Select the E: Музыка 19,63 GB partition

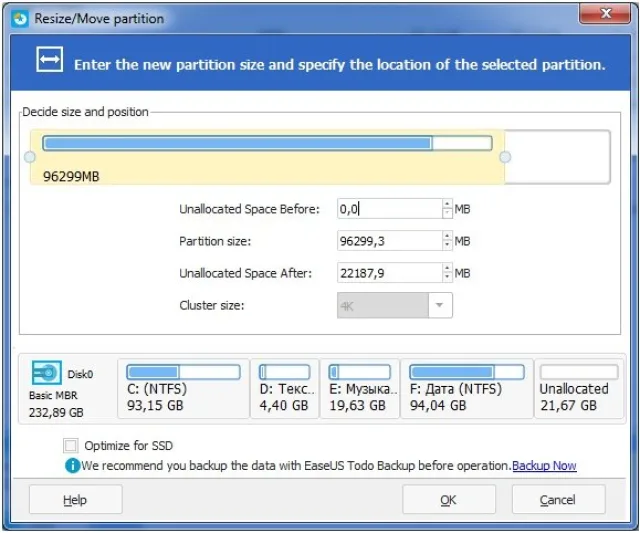tap(360, 388)
